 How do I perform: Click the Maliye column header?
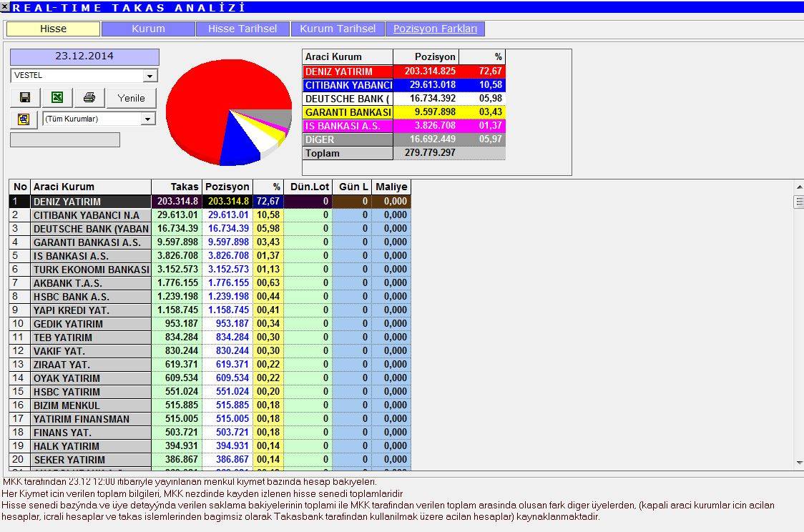pos(391,187)
